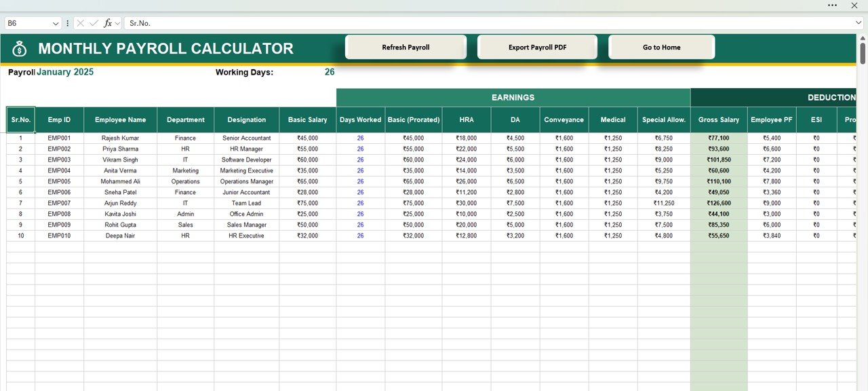The width and height of the screenshot is (868, 391).
Task: Select the January 2025 payroll month cell
Action: [65, 72]
